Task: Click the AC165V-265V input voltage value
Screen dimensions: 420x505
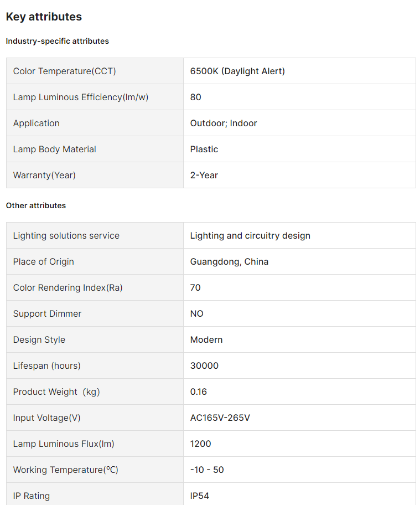Action: coord(220,418)
